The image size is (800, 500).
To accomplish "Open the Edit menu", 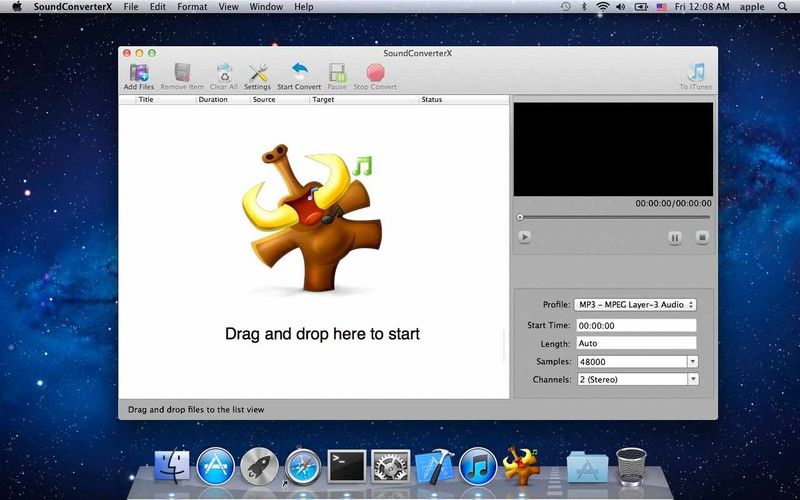I will click(158, 7).
